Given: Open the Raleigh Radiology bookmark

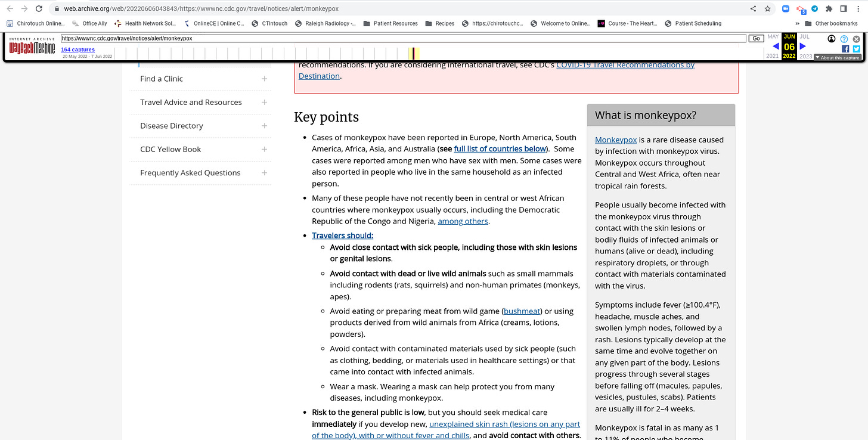Looking at the screenshot, I should click(325, 23).
